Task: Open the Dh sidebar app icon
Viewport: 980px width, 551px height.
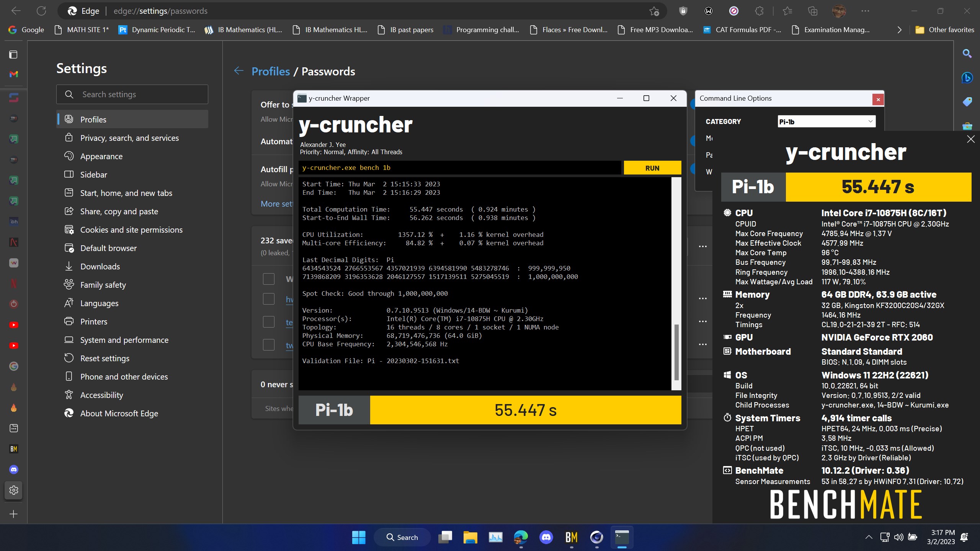Action: (14, 222)
